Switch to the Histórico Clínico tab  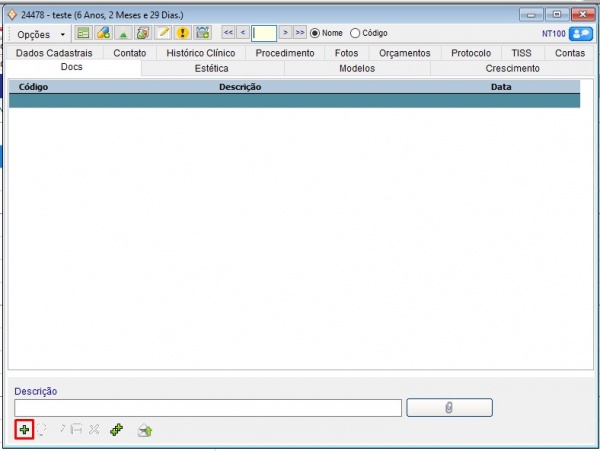(200, 53)
